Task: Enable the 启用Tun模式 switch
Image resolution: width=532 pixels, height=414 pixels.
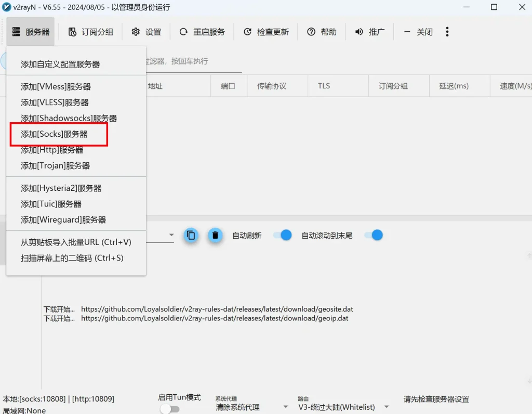Action: coord(169,409)
